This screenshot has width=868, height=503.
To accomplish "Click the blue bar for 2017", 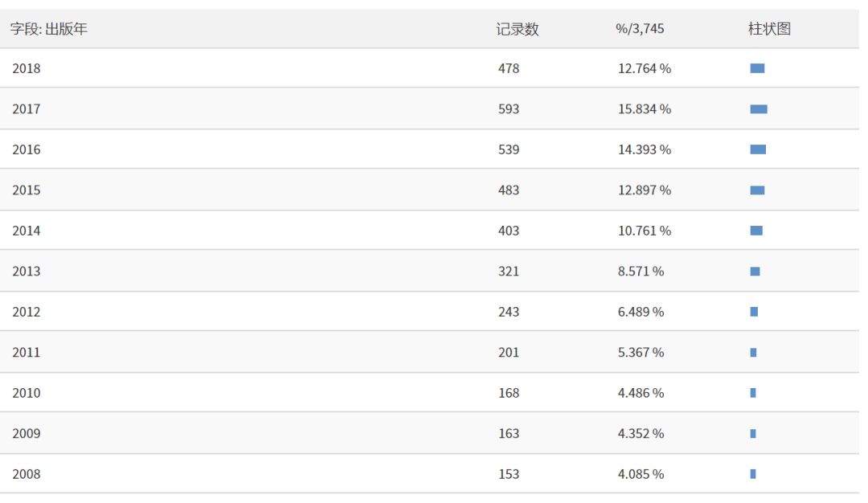I will pyautogui.click(x=759, y=109).
